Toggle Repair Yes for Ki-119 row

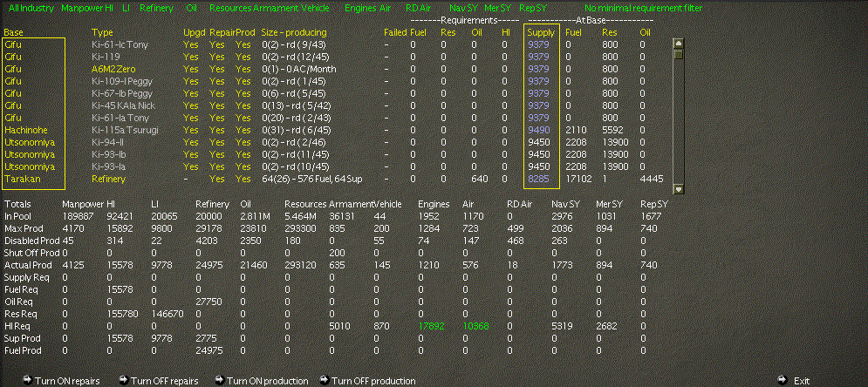[x=217, y=57]
